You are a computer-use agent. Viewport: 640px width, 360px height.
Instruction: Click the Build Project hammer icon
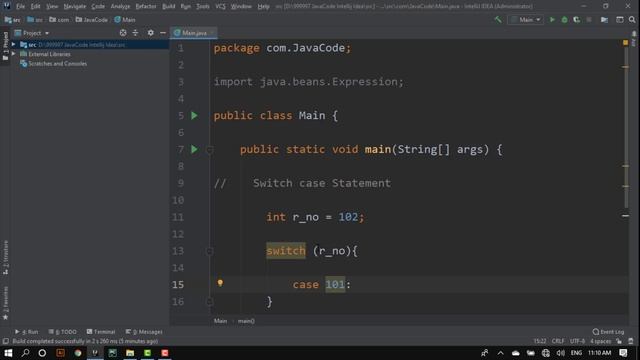[x=498, y=20]
